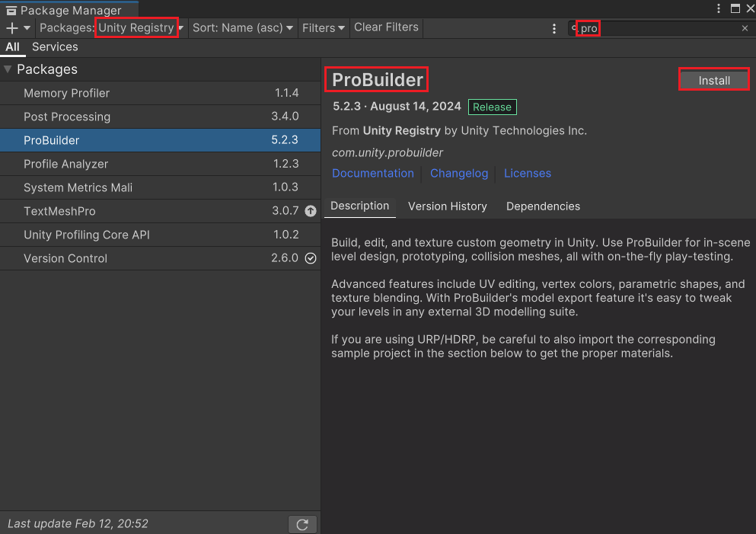Click the Last update status text
Viewport: 756px width, 534px height.
78,524
